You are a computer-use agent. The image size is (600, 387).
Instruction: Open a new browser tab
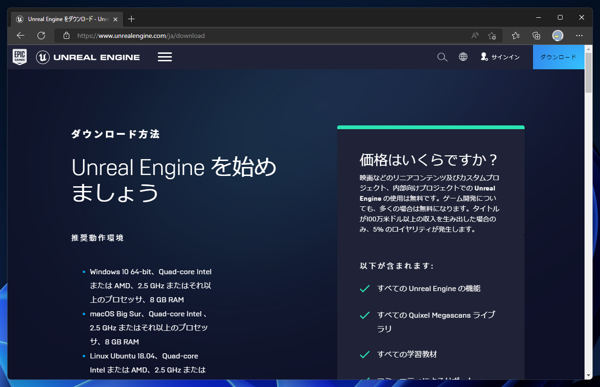coord(131,19)
